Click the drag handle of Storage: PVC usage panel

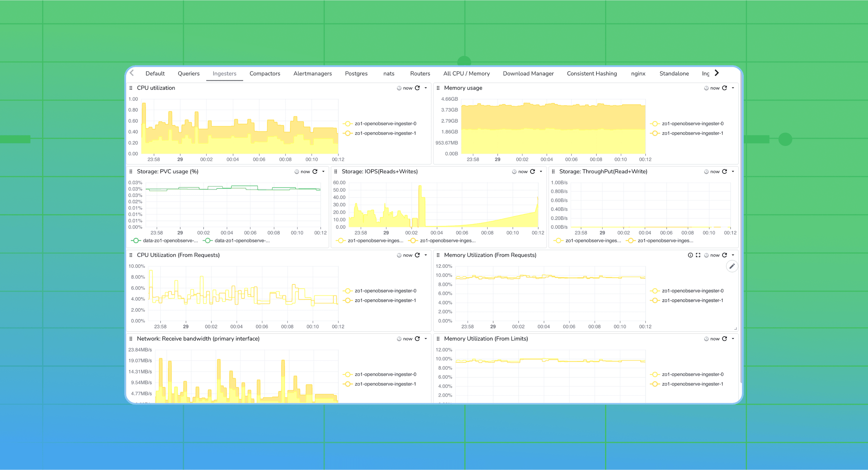click(x=131, y=171)
